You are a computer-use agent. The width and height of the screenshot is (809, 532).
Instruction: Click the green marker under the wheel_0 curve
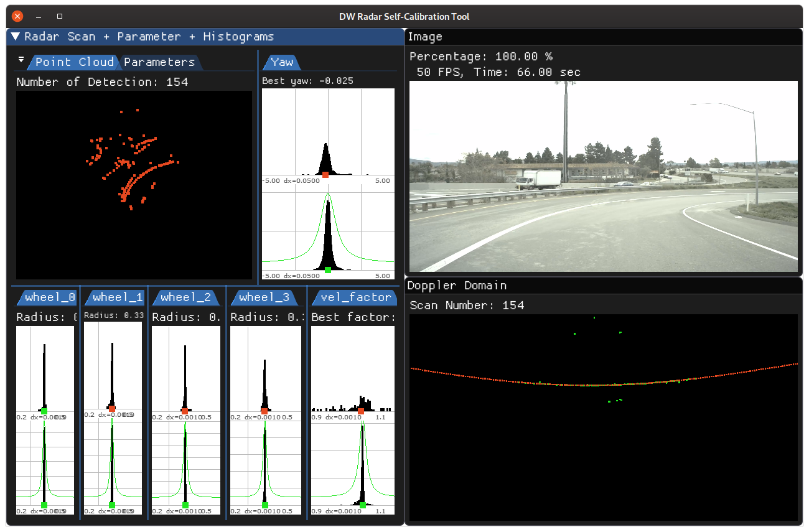point(44,505)
